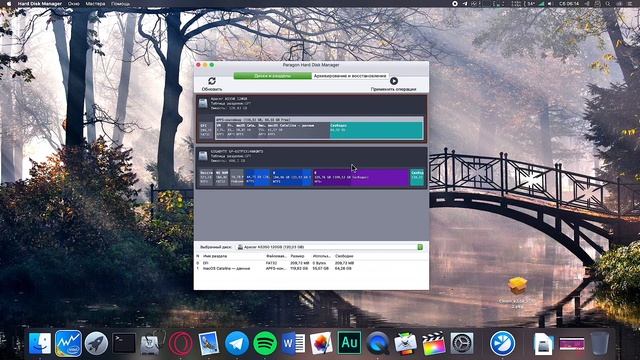Open the Trash in the Dock

pyautogui.click(x=600, y=343)
